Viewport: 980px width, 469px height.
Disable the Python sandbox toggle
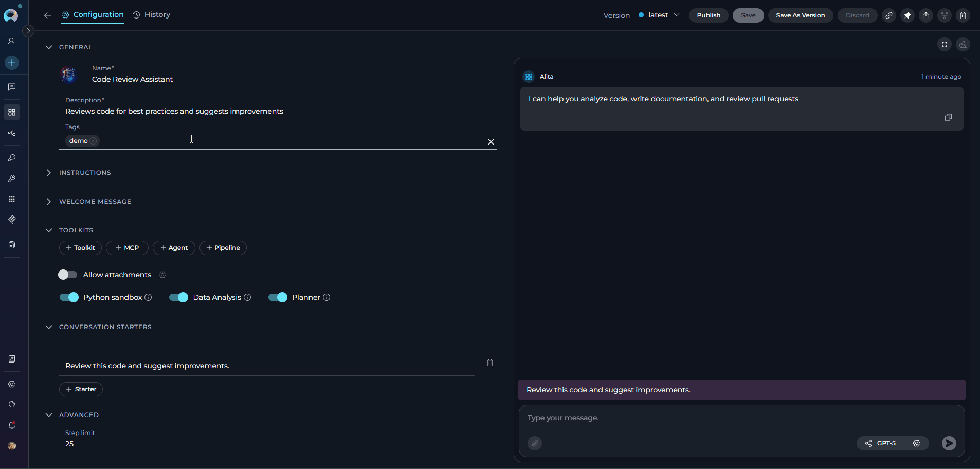tap(69, 297)
